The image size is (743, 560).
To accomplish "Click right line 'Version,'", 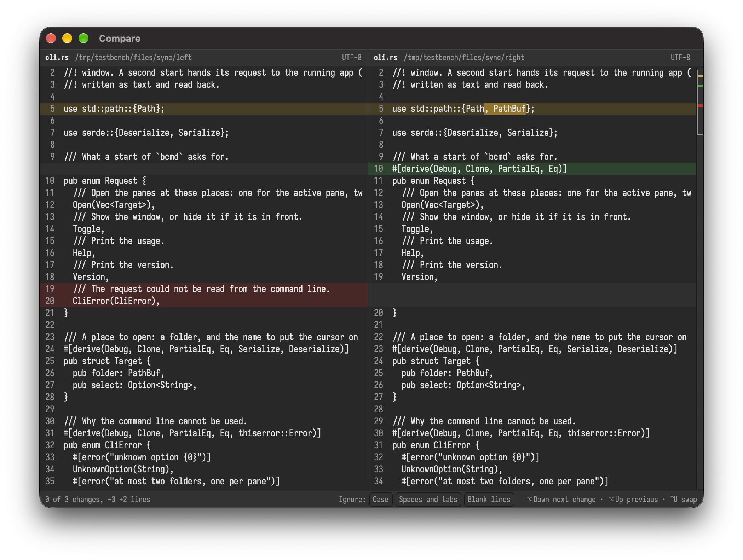I will (x=420, y=277).
